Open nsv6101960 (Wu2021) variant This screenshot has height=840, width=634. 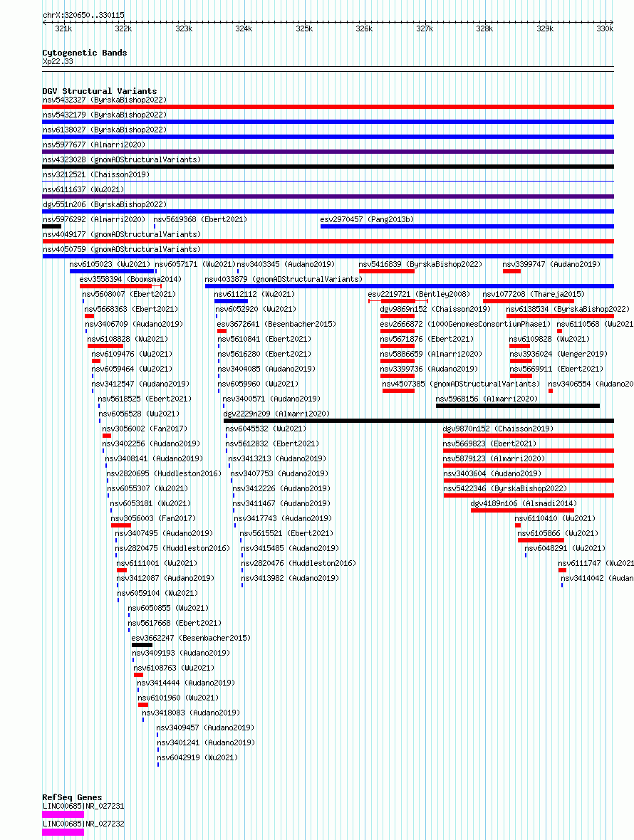coord(178,698)
